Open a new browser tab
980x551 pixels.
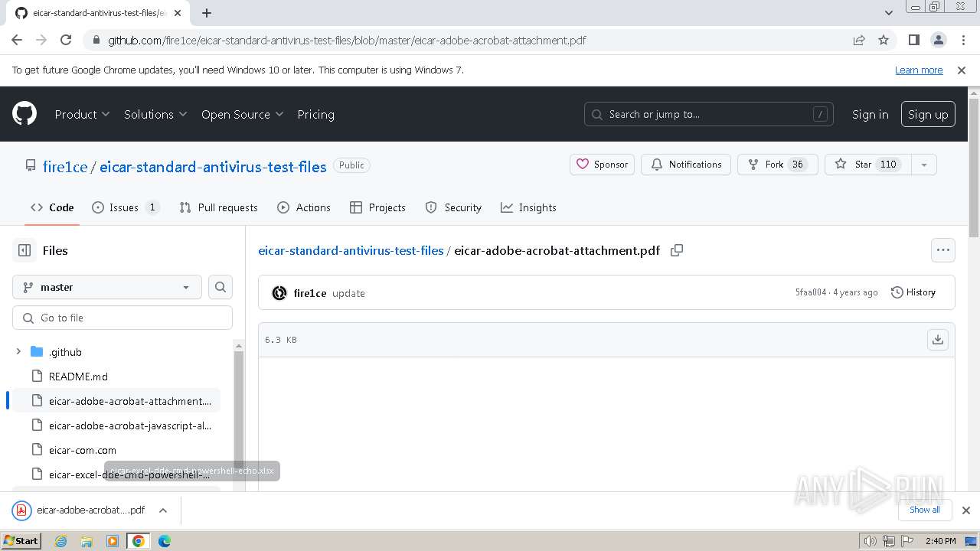(207, 13)
